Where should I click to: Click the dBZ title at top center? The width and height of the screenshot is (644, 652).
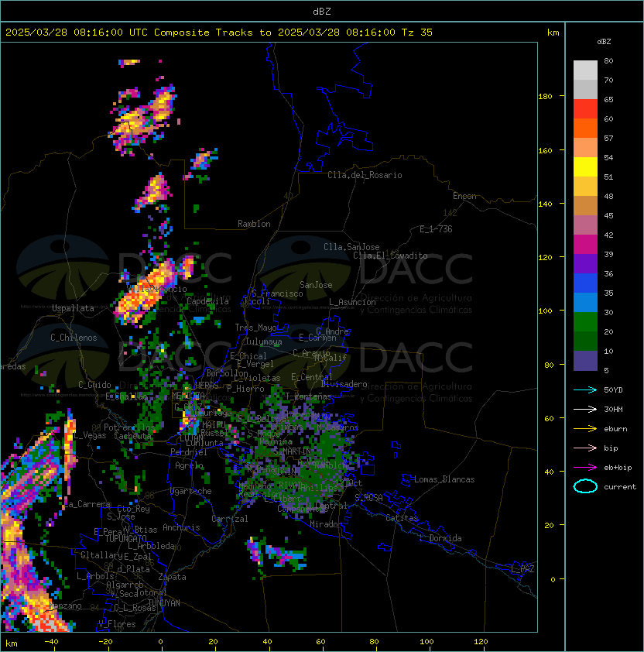(322, 11)
